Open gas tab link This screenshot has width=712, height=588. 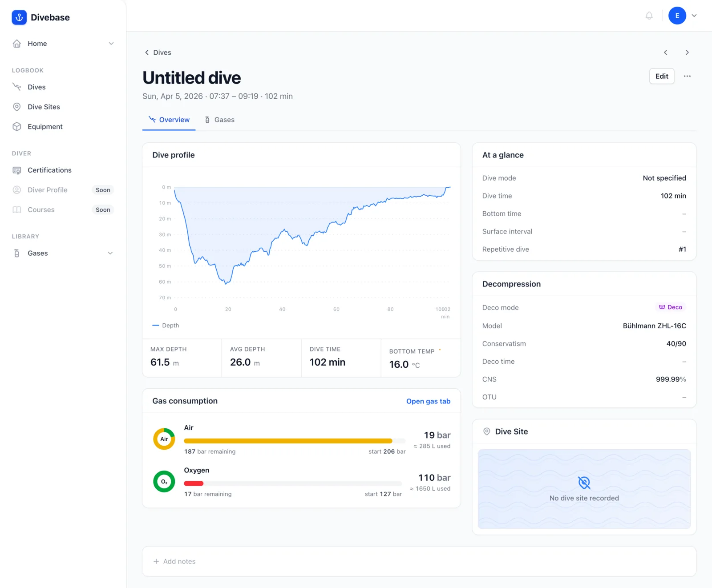[x=428, y=401]
